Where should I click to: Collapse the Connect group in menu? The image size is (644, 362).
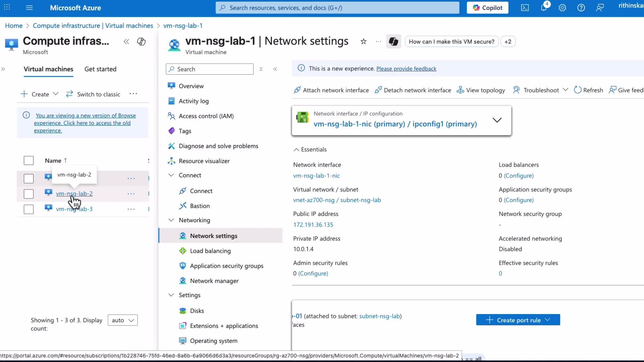[x=171, y=175]
